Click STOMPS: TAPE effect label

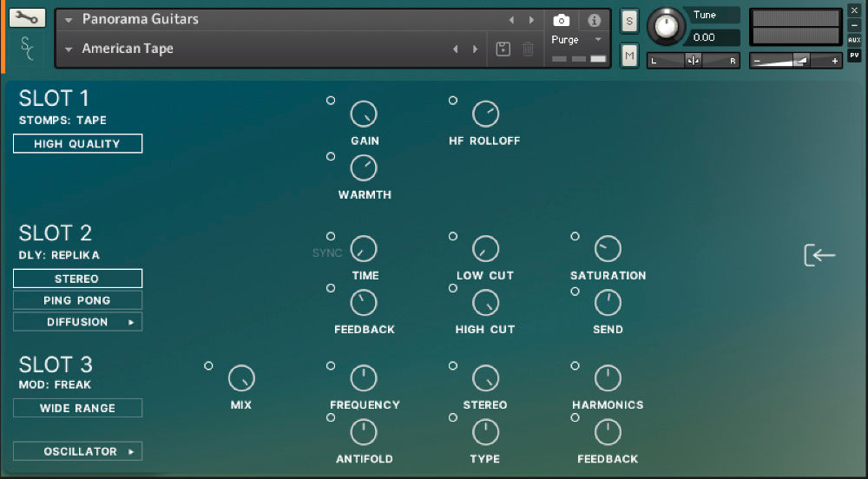click(62, 121)
